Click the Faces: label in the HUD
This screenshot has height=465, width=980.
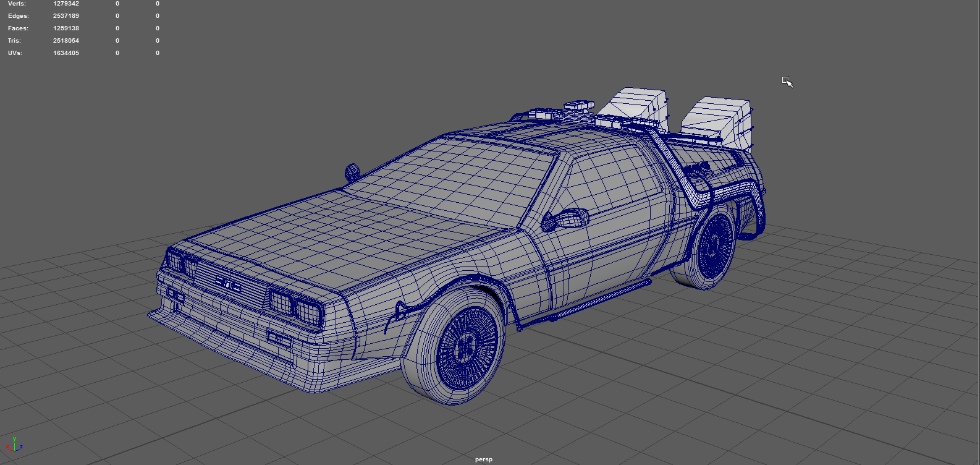coord(18,28)
